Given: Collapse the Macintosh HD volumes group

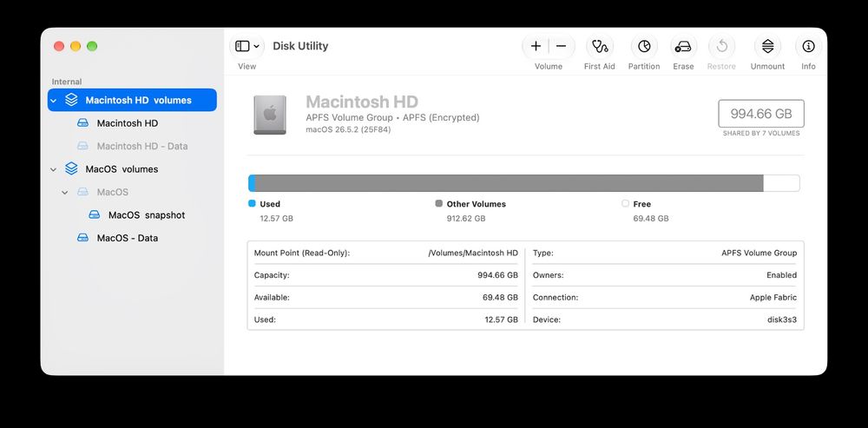Looking at the screenshot, I should (54, 101).
